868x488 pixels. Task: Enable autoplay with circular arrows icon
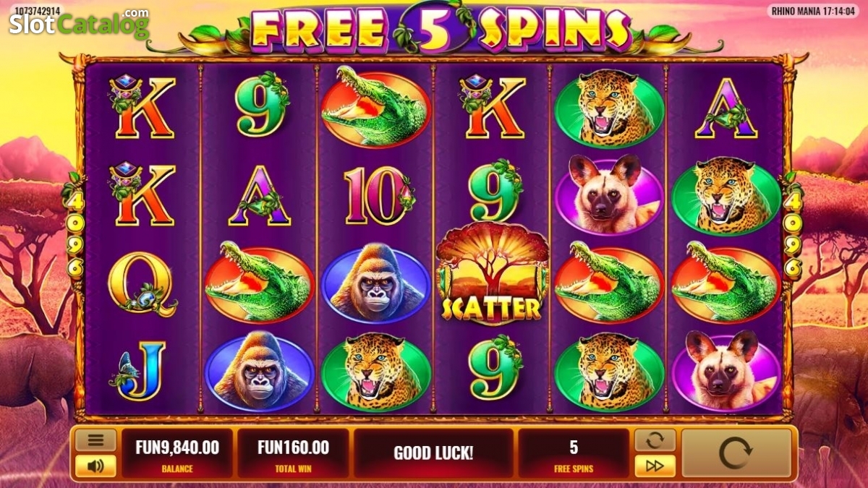(x=655, y=440)
